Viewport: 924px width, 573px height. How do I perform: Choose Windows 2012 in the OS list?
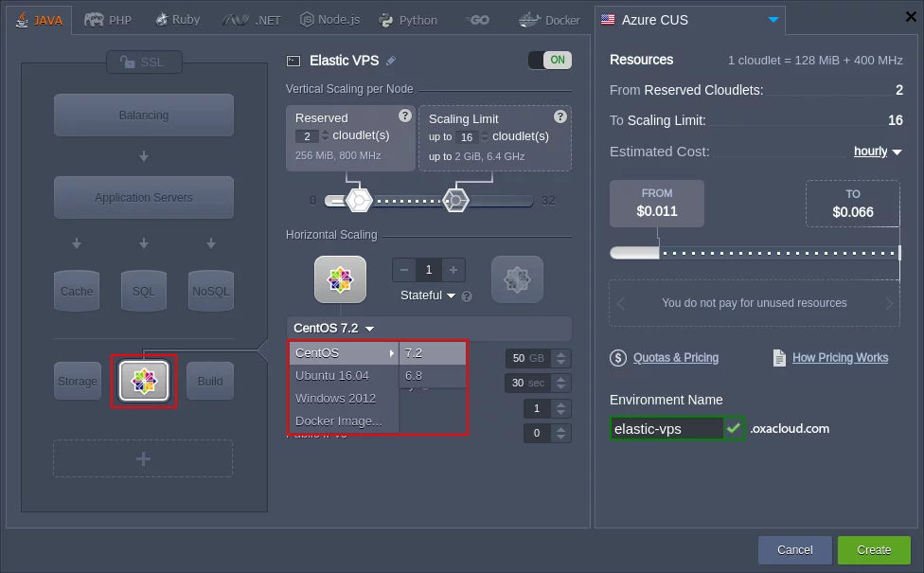click(x=344, y=399)
